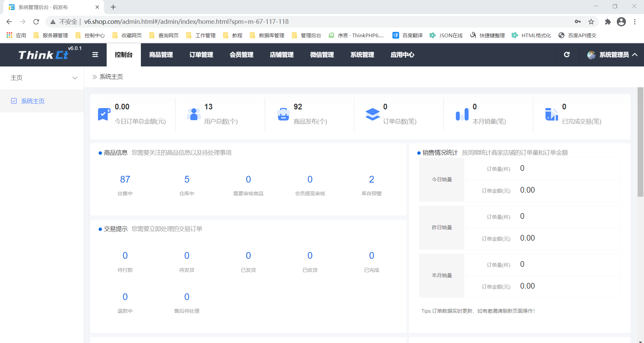The height and width of the screenshot is (343, 644).
Task: Click the browser address bar URL
Action: (x=186, y=22)
